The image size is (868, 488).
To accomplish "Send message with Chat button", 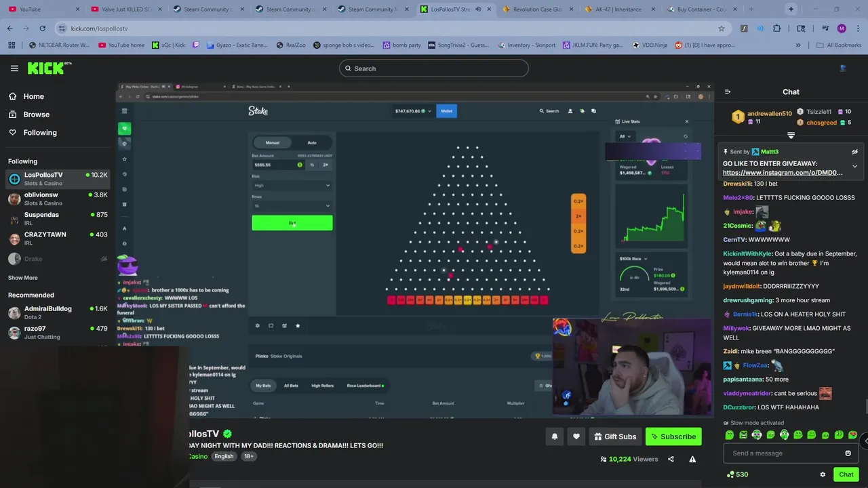I will tap(846, 474).
